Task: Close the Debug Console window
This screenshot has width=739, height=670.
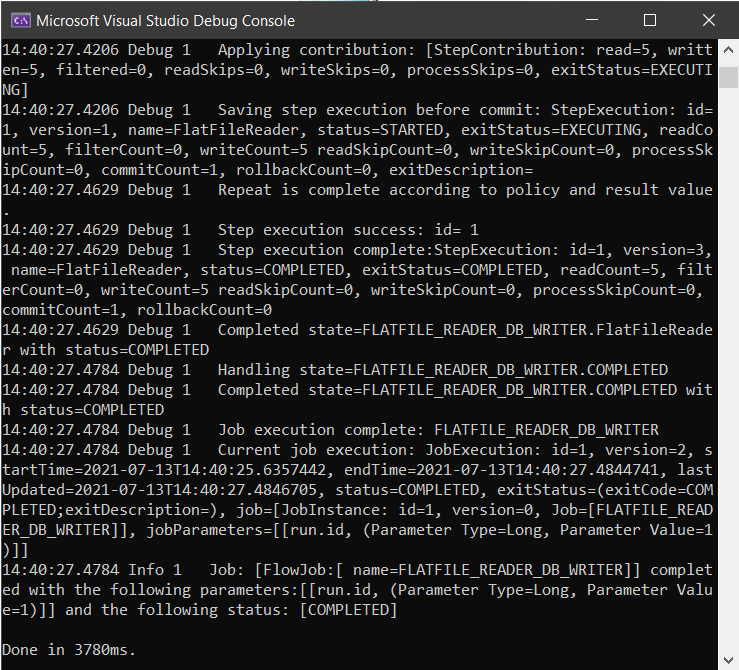Action: [x=708, y=20]
